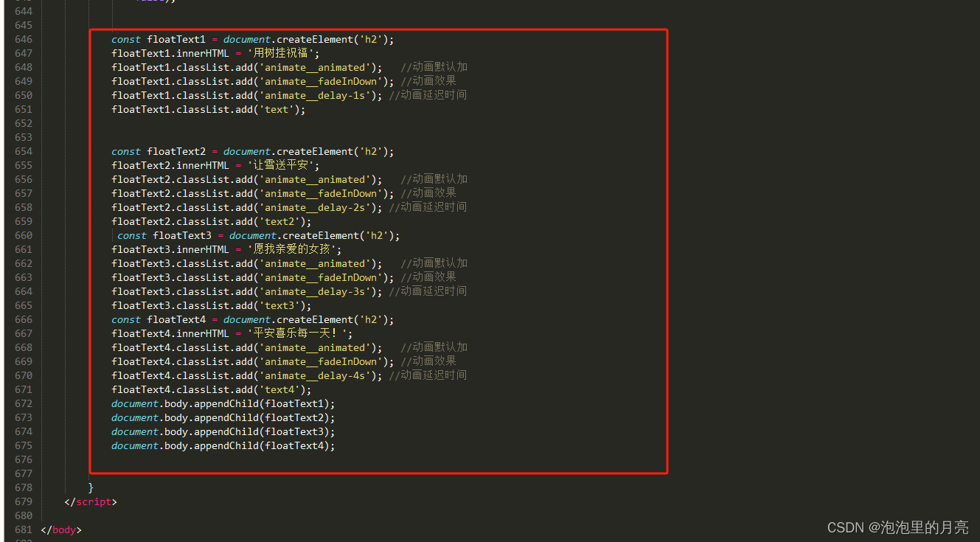Click 'const floatText4' declaration

(159, 319)
